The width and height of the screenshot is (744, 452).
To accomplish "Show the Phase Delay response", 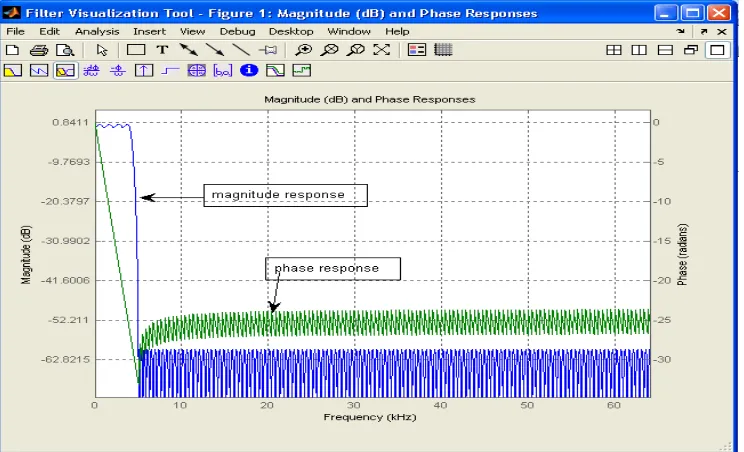I will (x=118, y=71).
